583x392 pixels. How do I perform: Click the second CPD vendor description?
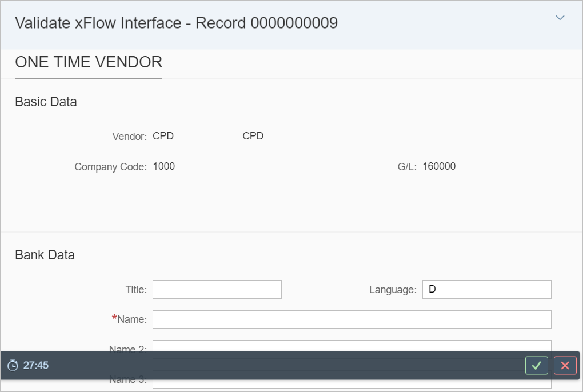[x=253, y=137]
